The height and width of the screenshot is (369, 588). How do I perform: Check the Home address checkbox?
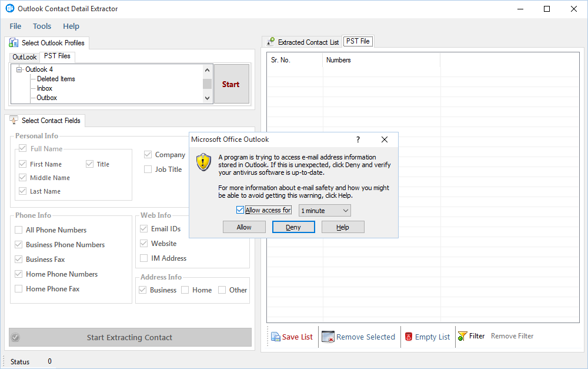tap(185, 290)
